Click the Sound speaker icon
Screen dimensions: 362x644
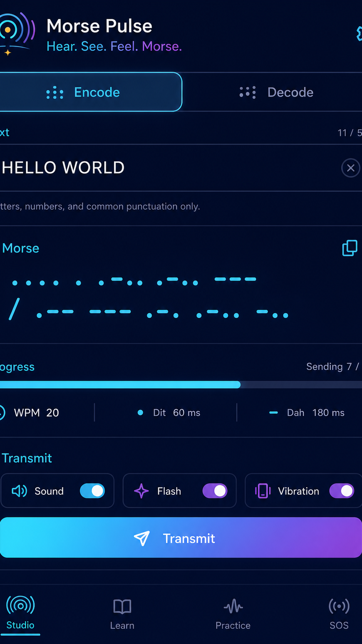[19, 491]
